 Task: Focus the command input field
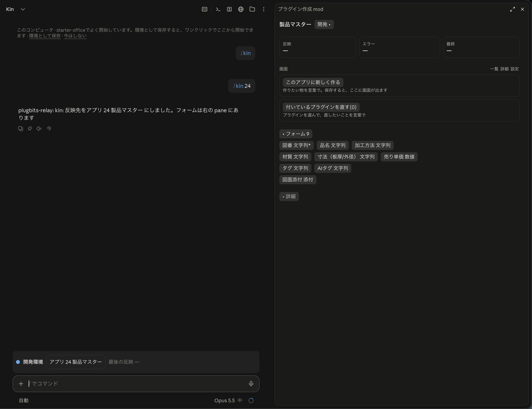[136, 384]
